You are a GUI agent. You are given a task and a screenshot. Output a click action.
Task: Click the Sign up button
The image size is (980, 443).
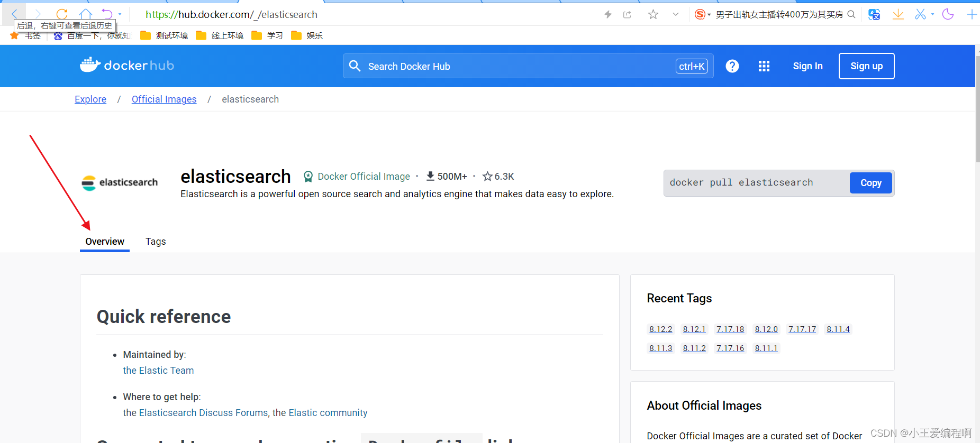coord(866,66)
